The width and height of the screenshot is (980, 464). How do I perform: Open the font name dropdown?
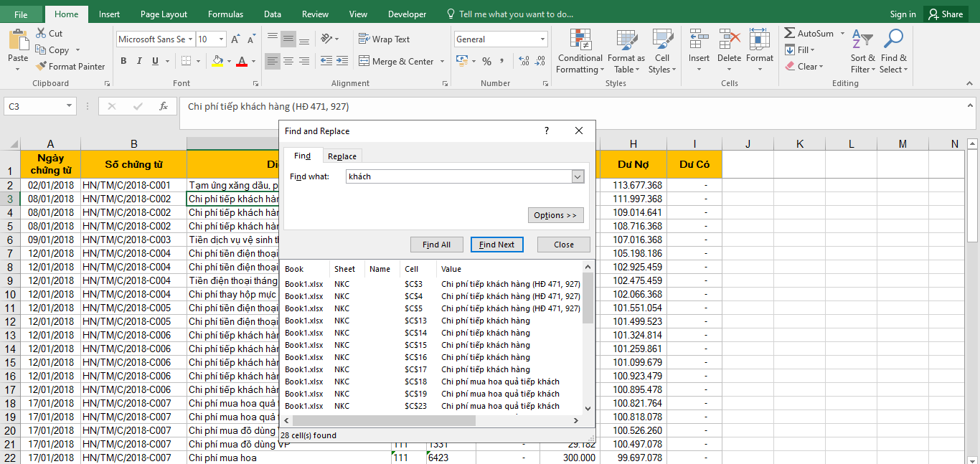(191, 39)
